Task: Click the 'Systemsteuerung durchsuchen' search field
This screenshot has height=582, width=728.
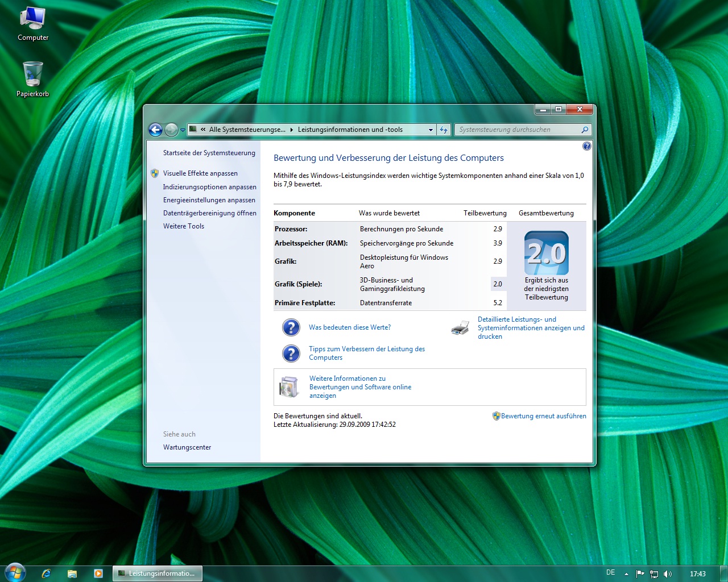Action: [x=516, y=130]
